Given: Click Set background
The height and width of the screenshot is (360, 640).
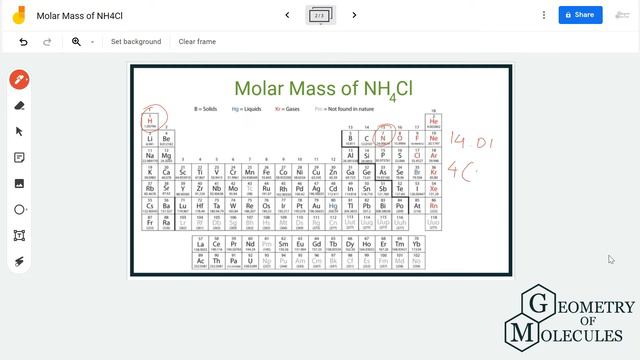Looking at the screenshot, I should [136, 42].
